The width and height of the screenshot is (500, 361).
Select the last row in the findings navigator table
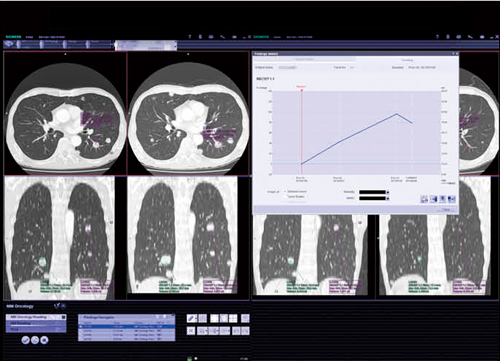tap(126, 339)
